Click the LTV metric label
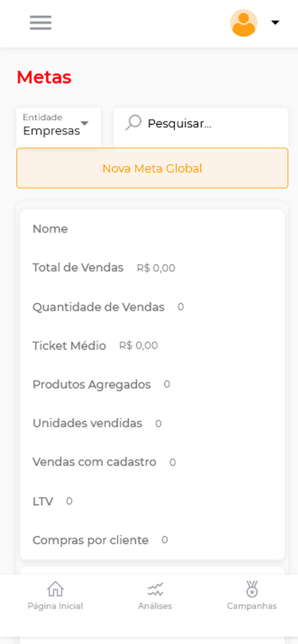This screenshot has width=298, height=644. tap(43, 501)
